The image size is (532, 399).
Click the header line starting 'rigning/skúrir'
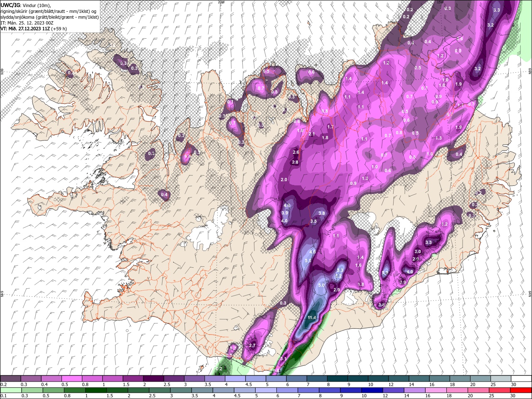coord(49,11)
